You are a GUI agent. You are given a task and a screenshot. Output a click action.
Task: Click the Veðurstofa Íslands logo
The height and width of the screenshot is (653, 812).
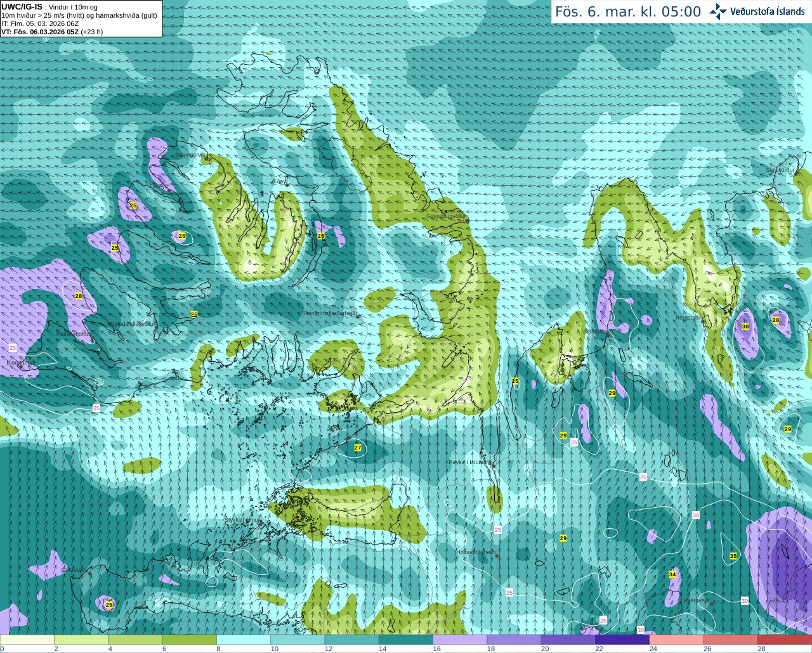756,11
